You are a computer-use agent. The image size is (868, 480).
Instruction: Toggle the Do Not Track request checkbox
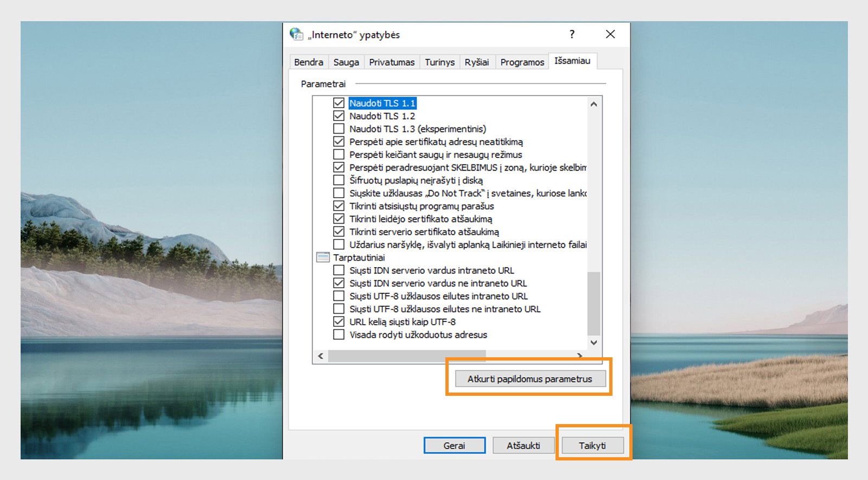(x=339, y=193)
